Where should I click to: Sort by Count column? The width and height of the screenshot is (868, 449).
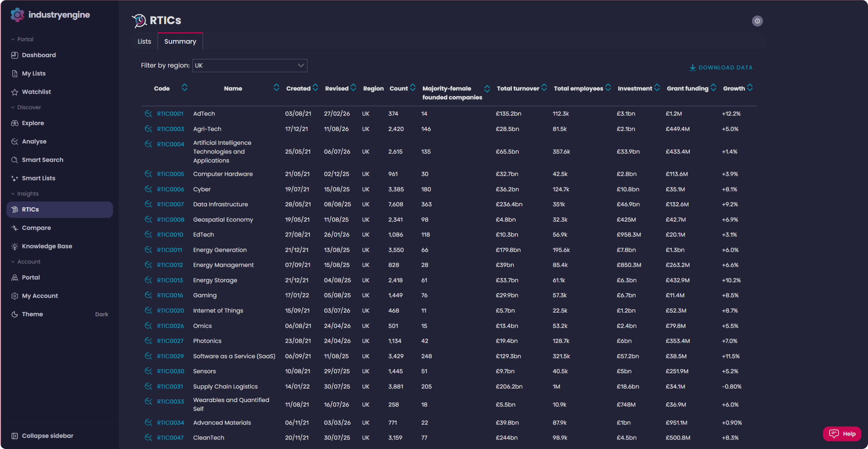(x=413, y=88)
